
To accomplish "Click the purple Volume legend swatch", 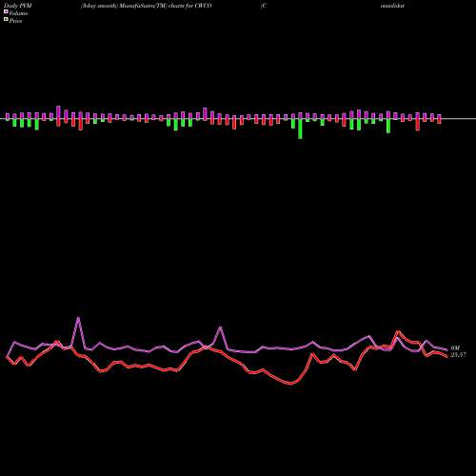I will coord(6,11).
